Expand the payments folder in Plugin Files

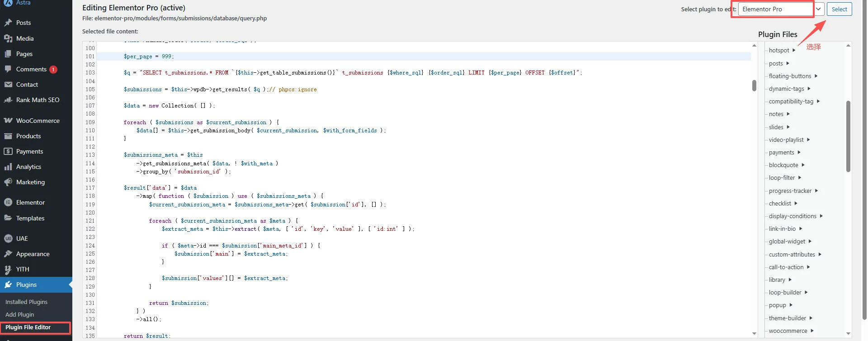(784, 152)
